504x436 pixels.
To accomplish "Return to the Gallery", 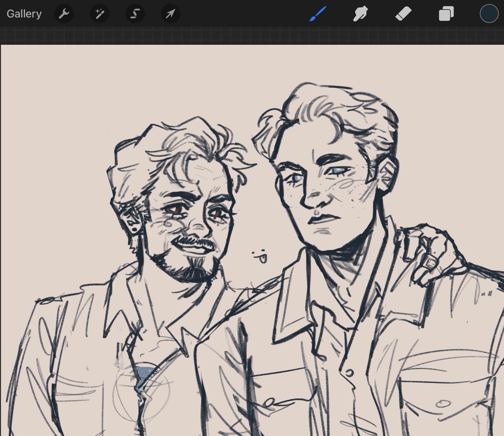I will click(24, 14).
